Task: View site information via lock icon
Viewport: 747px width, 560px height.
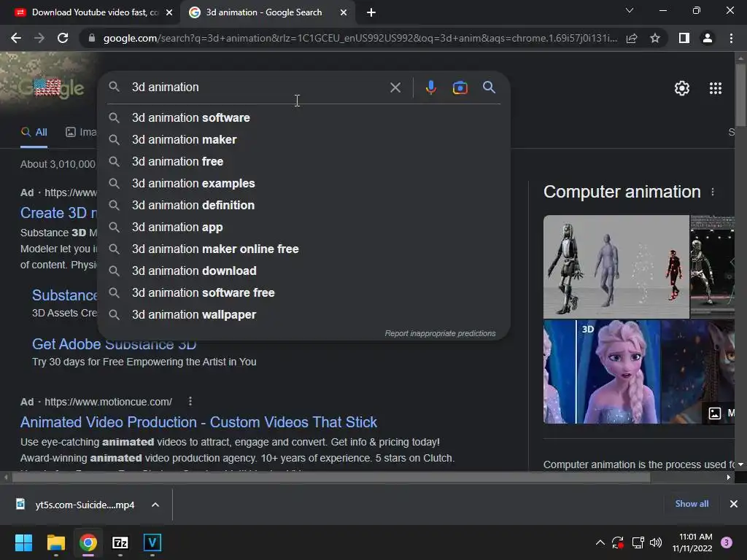Action: tap(92, 38)
